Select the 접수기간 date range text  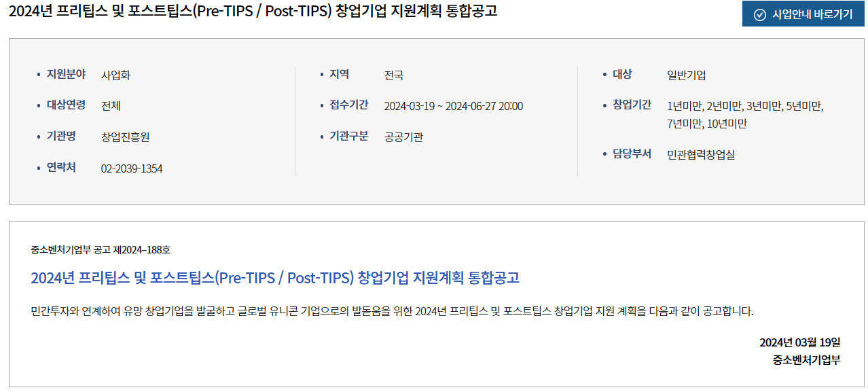coord(454,106)
